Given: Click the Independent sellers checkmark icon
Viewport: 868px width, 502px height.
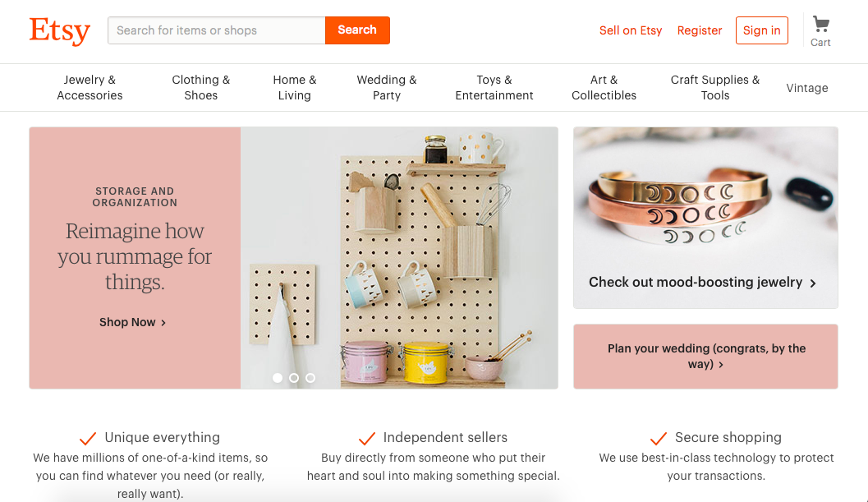Looking at the screenshot, I should [x=366, y=438].
